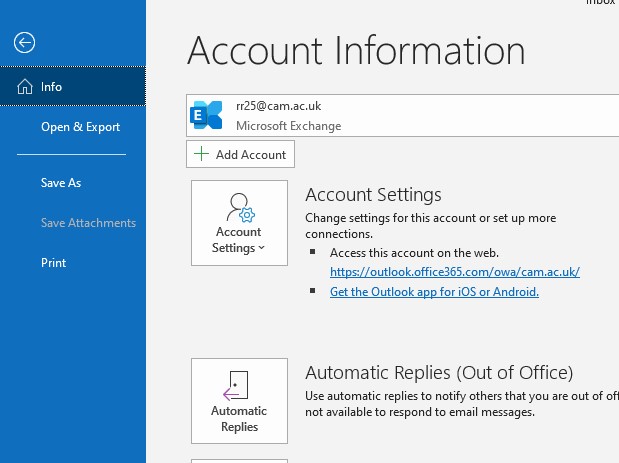
Task: Select Save Attachments in the sidebar
Action: (88, 223)
